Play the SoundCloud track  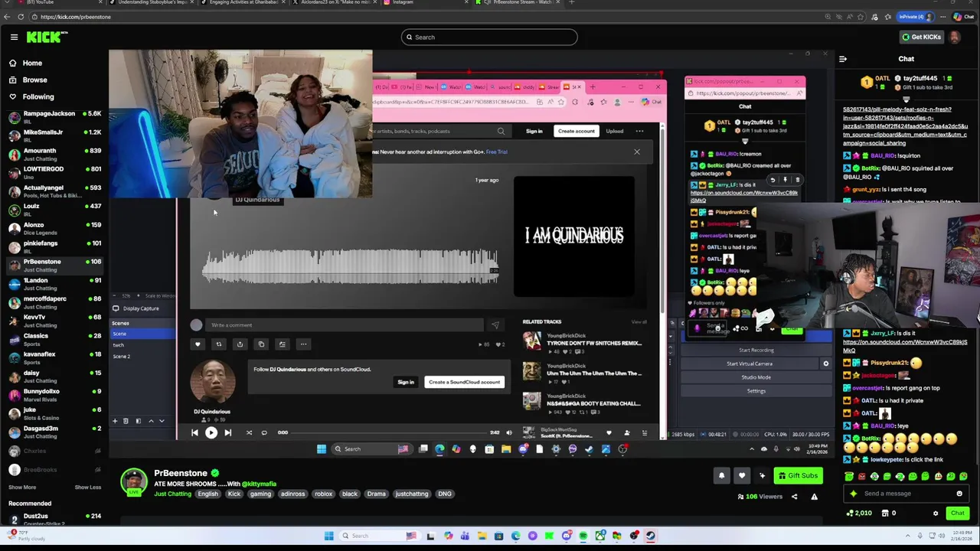pyautogui.click(x=211, y=432)
